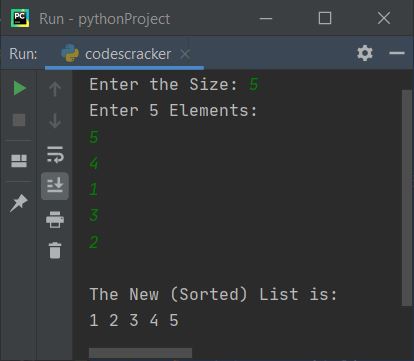414x361 pixels.
Task: Click the vertical scrollbar of console
Action: [407, 198]
